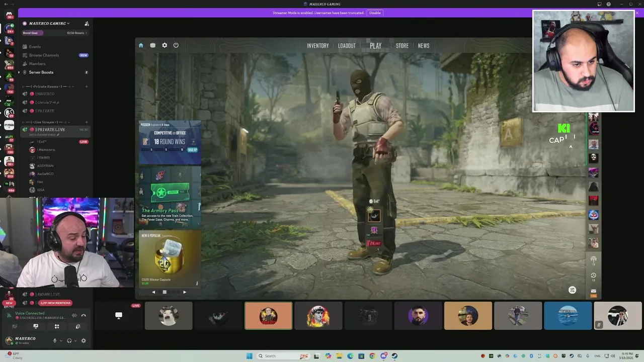Deafen the headphones
644x362 pixels.
pos(69,341)
